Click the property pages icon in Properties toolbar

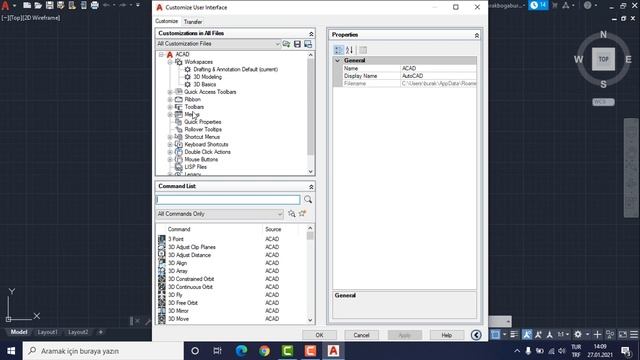(x=362, y=50)
